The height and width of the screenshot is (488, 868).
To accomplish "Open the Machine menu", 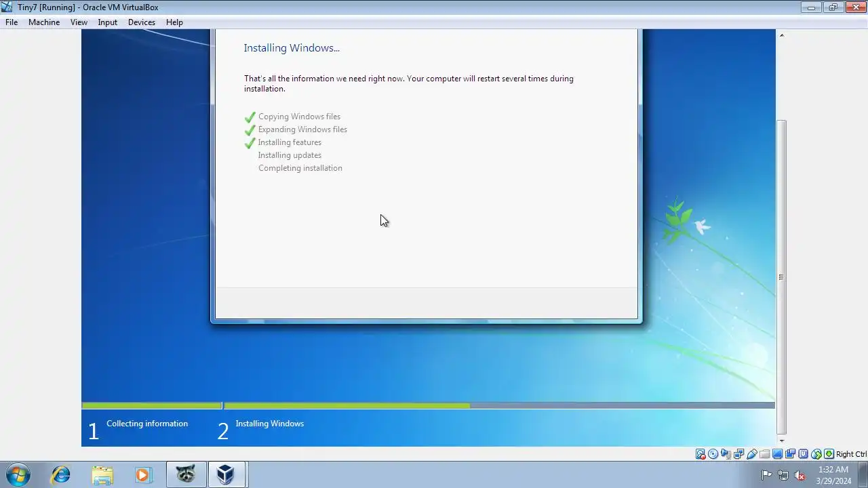I will click(x=44, y=22).
